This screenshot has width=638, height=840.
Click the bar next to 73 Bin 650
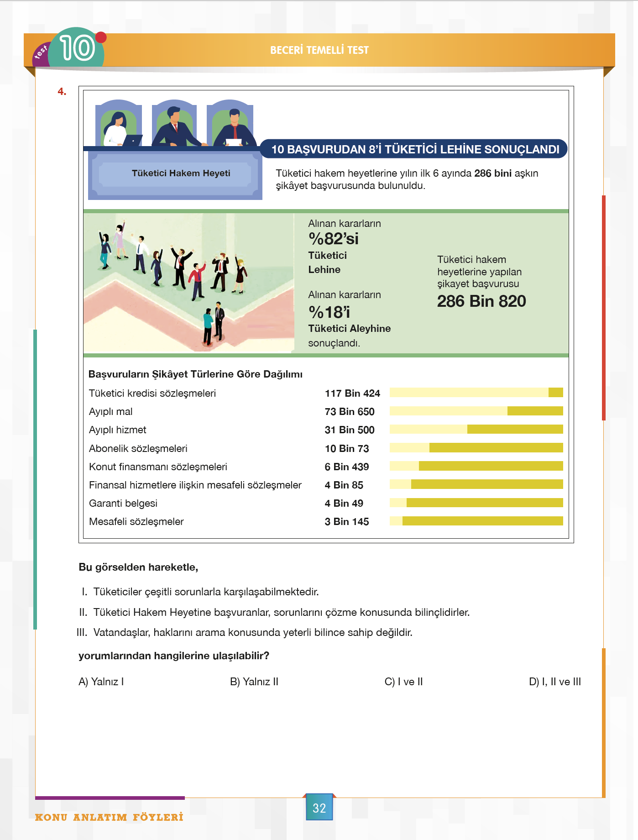coord(476,411)
